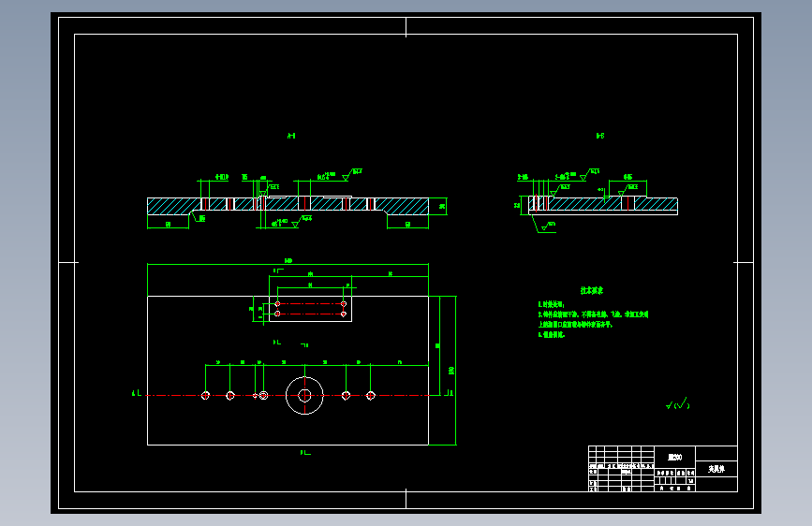Select the outermost vertical dimension right of the plan view
The image size is (812, 526).
point(451,371)
